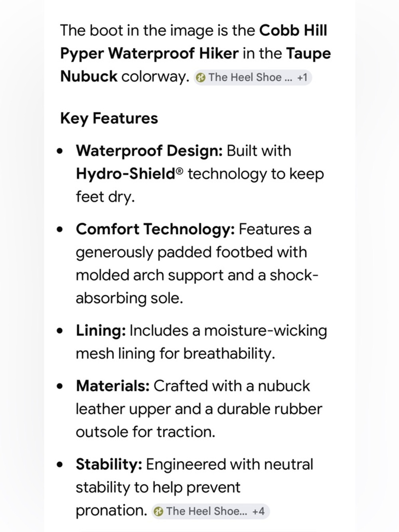The image size is (399, 532).
Task: Click the word 'pronation.' in the last bullet
Action: 111,511
